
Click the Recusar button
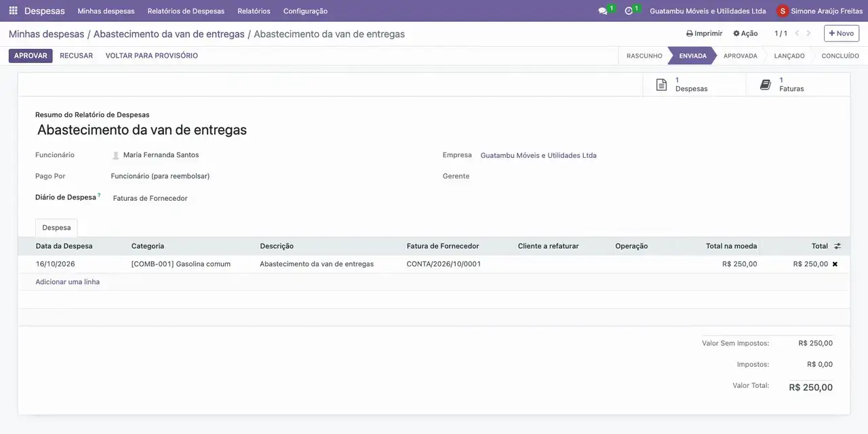pos(76,56)
